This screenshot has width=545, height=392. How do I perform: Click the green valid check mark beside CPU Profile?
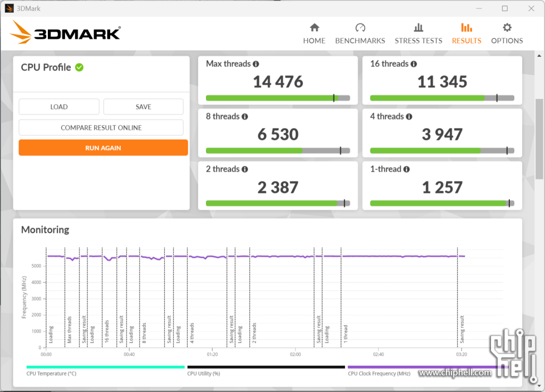point(79,67)
